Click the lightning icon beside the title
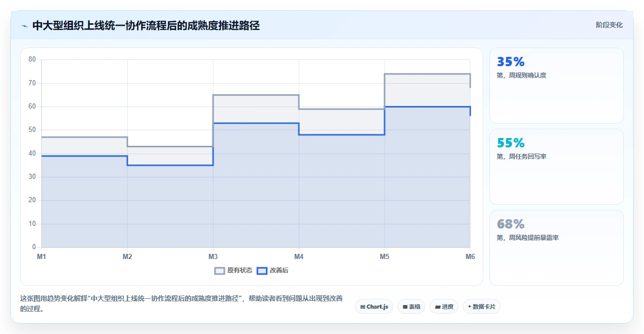644x334 pixels. click(24, 25)
